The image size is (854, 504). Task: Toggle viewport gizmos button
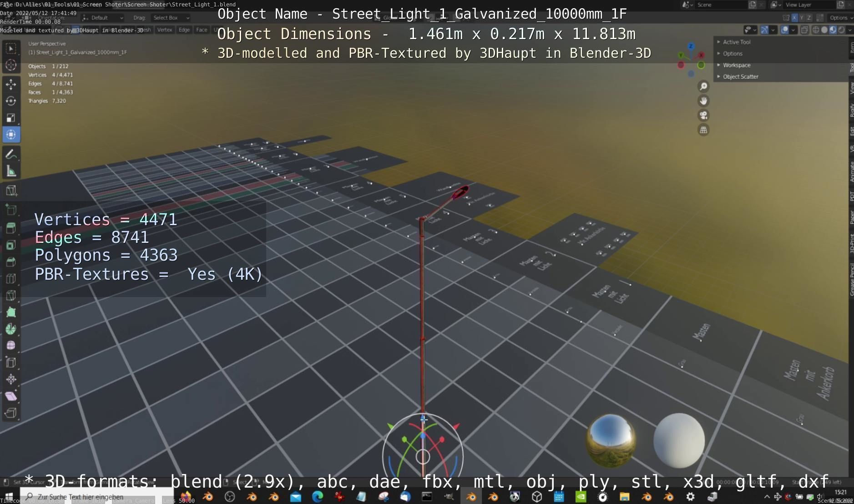click(x=764, y=30)
